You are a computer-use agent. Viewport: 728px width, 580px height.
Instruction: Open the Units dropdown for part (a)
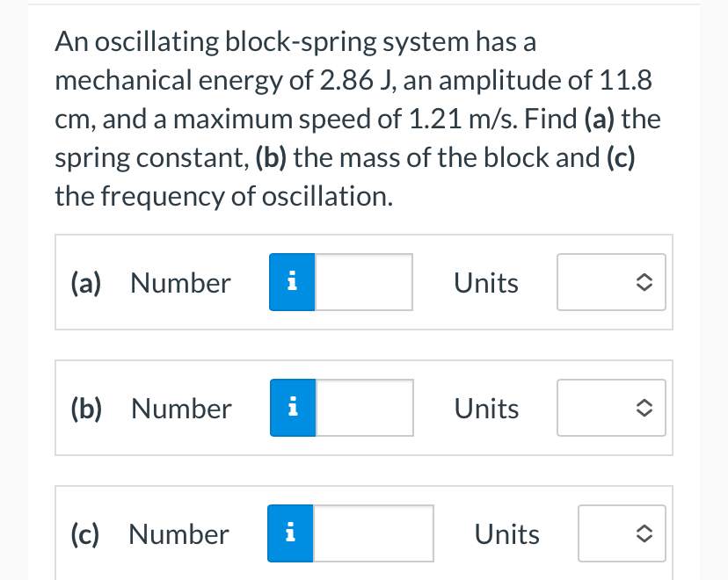[x=611, y=282]
